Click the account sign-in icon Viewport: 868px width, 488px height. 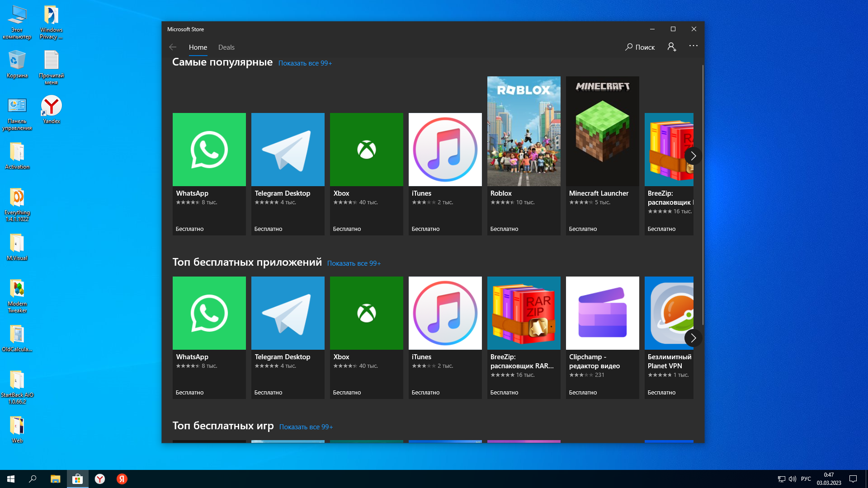click(x=672, y=47)
